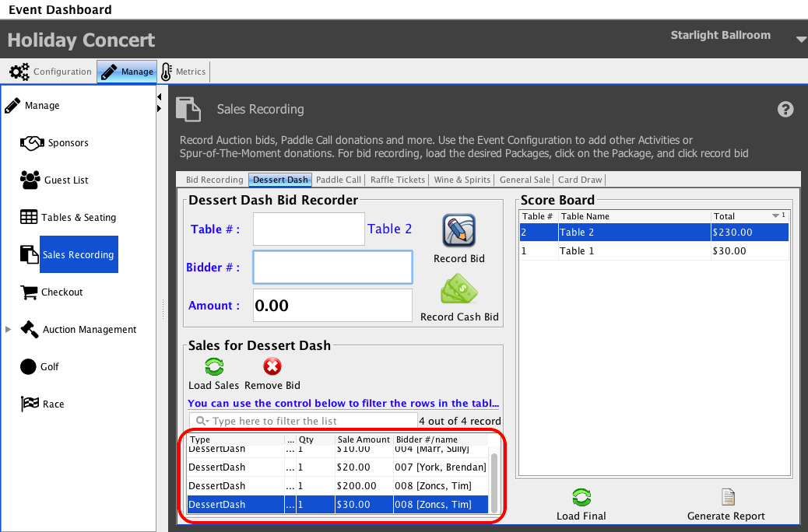Click the Sponsors handshake icon
The image size is (808, 532).
click(32, 142)
